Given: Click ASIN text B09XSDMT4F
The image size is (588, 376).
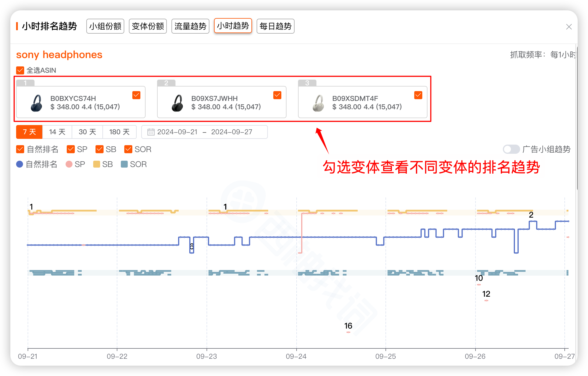Looking at the screenshot, I should tap(355, 98).
